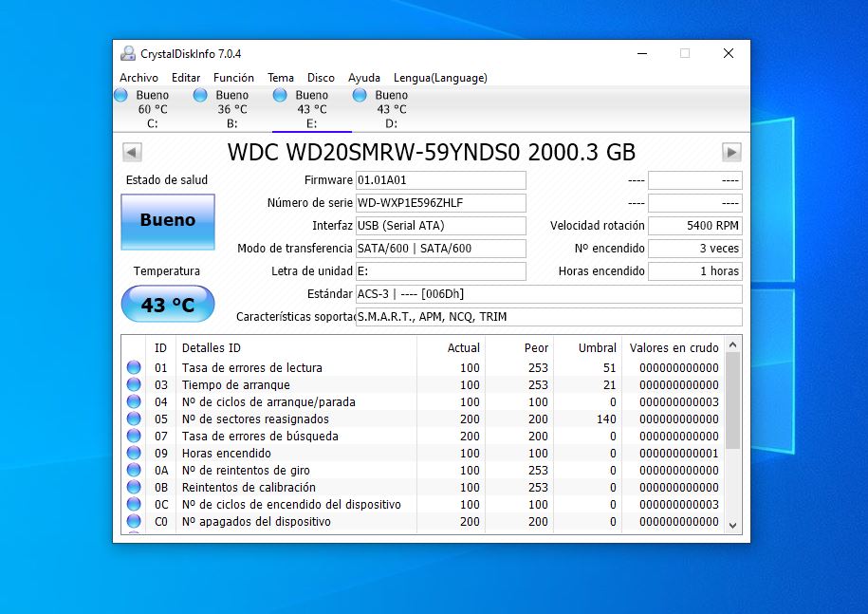Click the CrystalDiskInfo icon in the title bar
This screenshot has width=868, height=614.
(x=125, y=53)
